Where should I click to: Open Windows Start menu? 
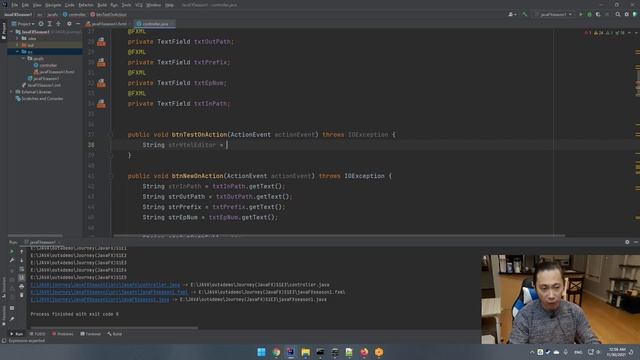pos(261,352)
